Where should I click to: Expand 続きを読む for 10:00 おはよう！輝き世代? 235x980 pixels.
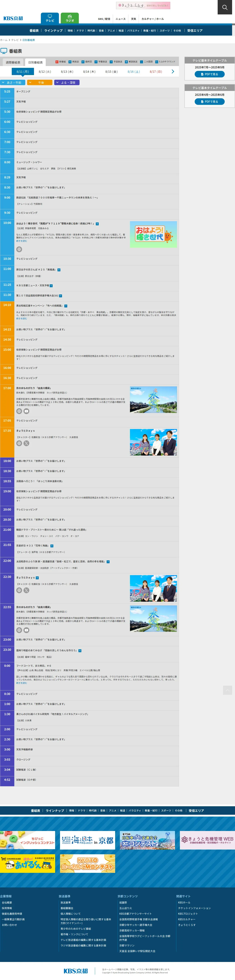[21, 241]
